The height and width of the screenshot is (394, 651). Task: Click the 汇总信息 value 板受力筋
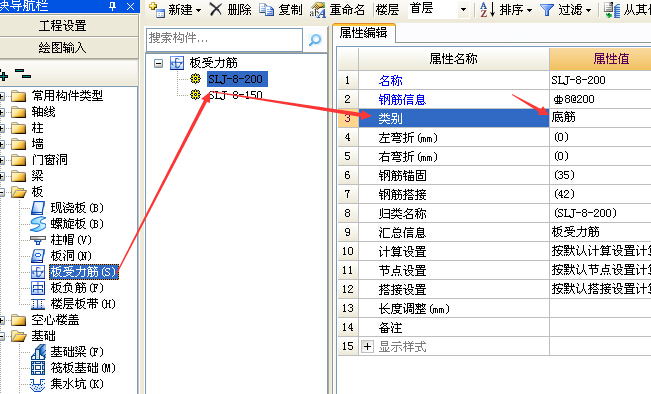click(600, 232)
